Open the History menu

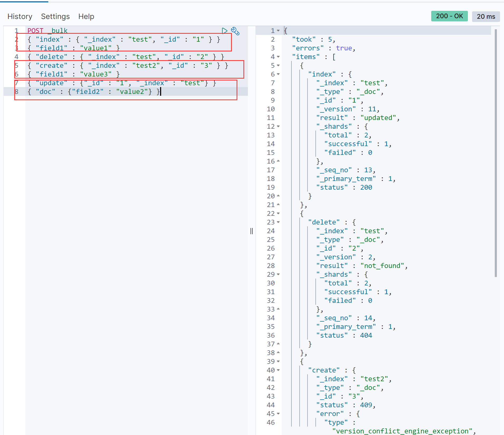point(20,16)
